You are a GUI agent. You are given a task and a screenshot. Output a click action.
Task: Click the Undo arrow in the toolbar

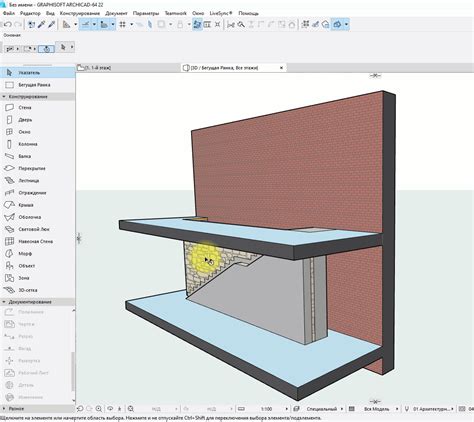8,24
